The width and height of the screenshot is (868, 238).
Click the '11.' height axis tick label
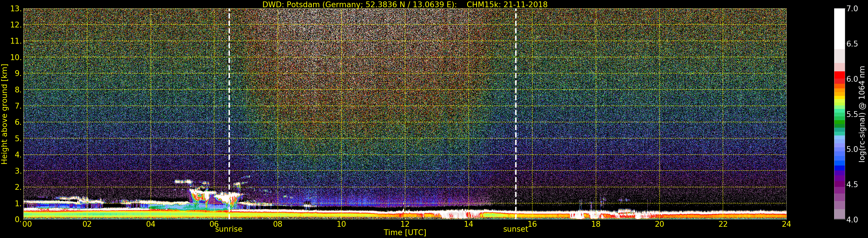click(16, 41)
